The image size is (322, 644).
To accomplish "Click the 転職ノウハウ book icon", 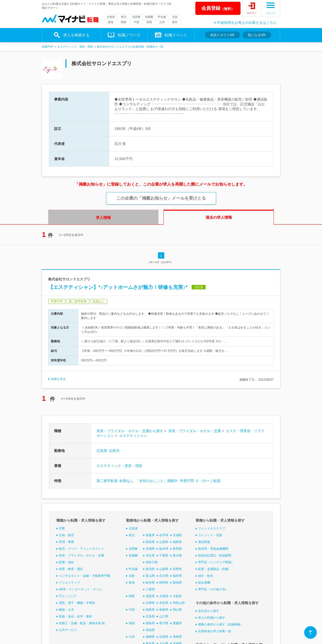I will [x=111, y=35].
